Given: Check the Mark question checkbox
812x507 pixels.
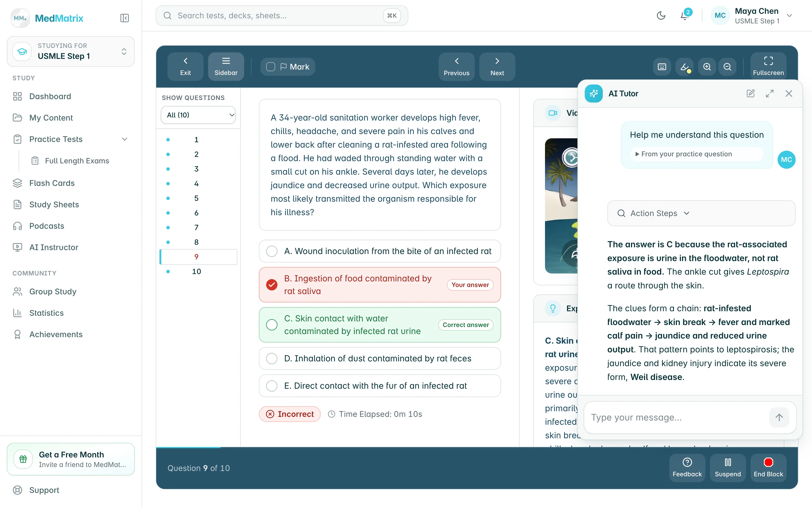Looking at the screenshot, I should point(270,67).
